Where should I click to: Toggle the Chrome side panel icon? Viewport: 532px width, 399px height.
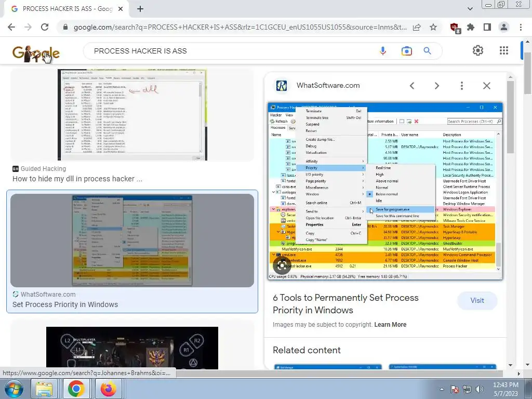(x=487, y=27)
